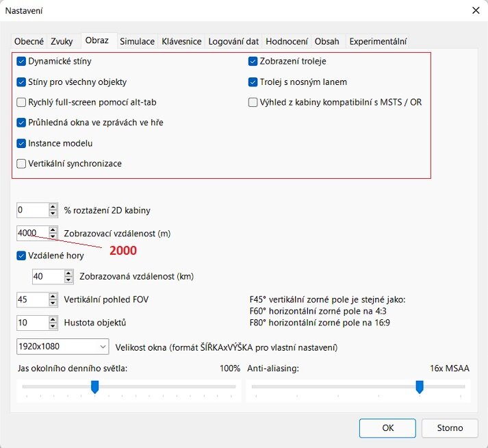
Task: Increase Zobrazovací vzdálenost with up arrow
Action: (x=53, y=229)
